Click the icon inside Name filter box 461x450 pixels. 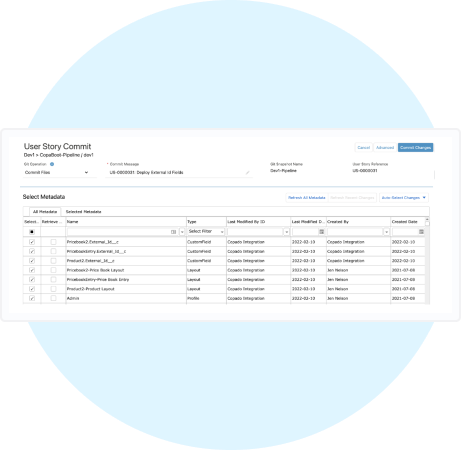(x=173, y=232)
